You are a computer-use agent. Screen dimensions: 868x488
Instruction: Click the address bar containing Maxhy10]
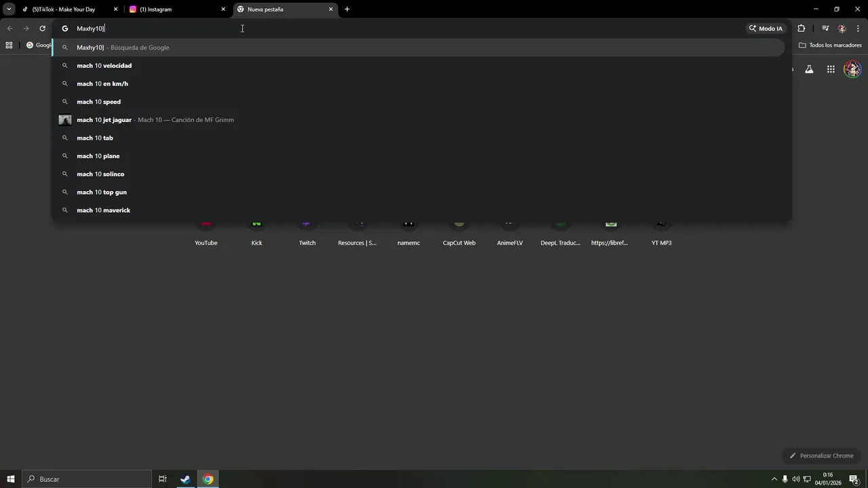pos(400,28)
